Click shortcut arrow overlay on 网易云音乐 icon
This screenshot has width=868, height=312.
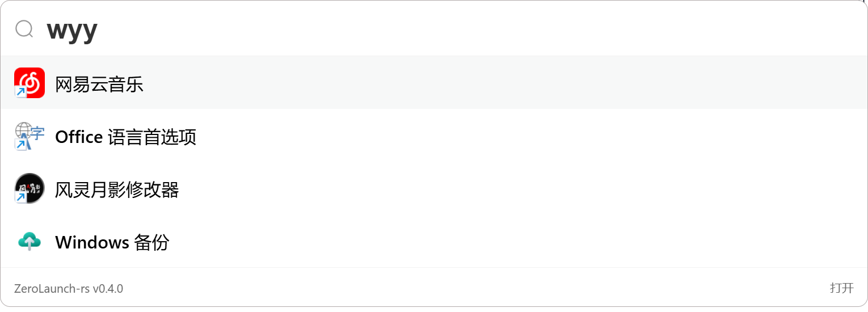pyautogui.click(x=20, y=92)
